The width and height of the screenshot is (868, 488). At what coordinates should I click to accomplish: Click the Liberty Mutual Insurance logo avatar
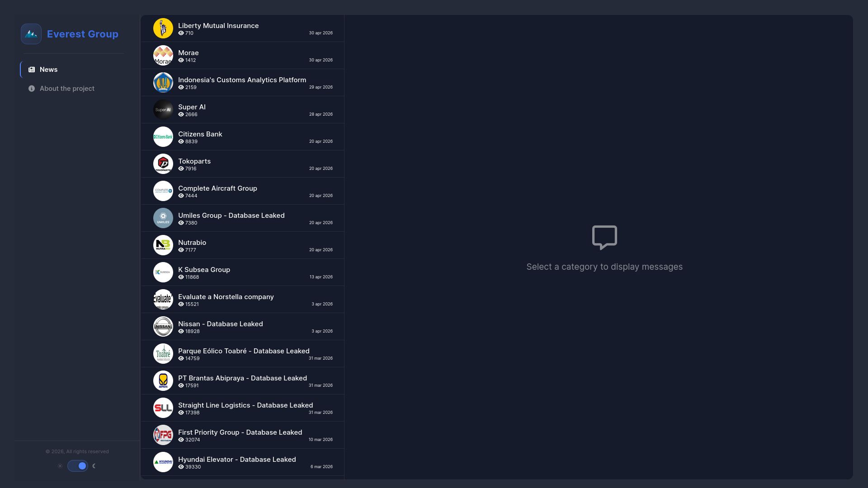point(163,28)
